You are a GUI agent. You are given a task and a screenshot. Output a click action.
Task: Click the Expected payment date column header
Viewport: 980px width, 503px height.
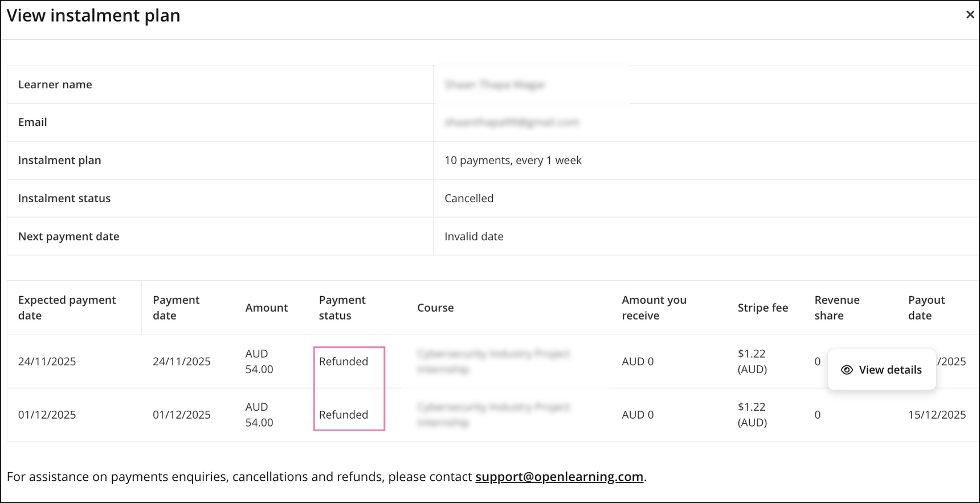coord(67,308)
